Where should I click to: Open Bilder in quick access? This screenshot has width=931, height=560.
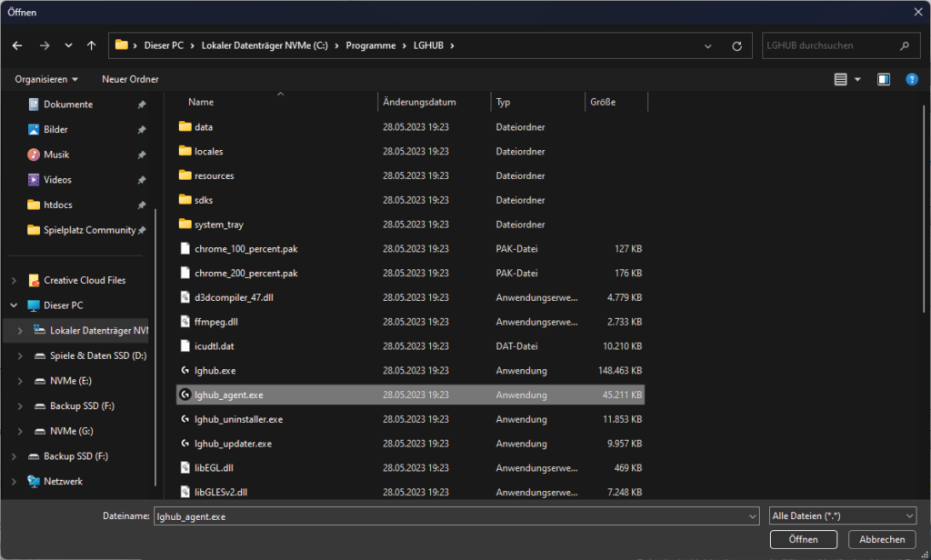pos(55,129)
